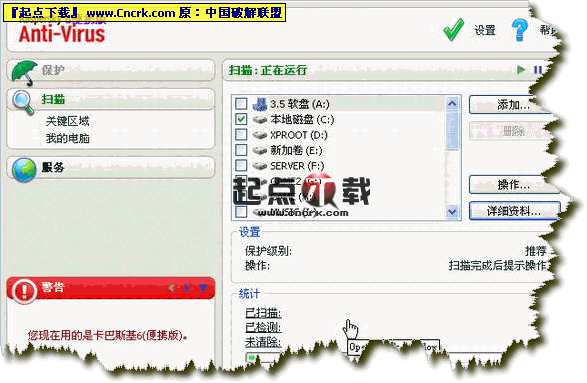This screenshot has height=383, width=587.
Task: Click drive list scroll up arrow
Action: [452, 103]
